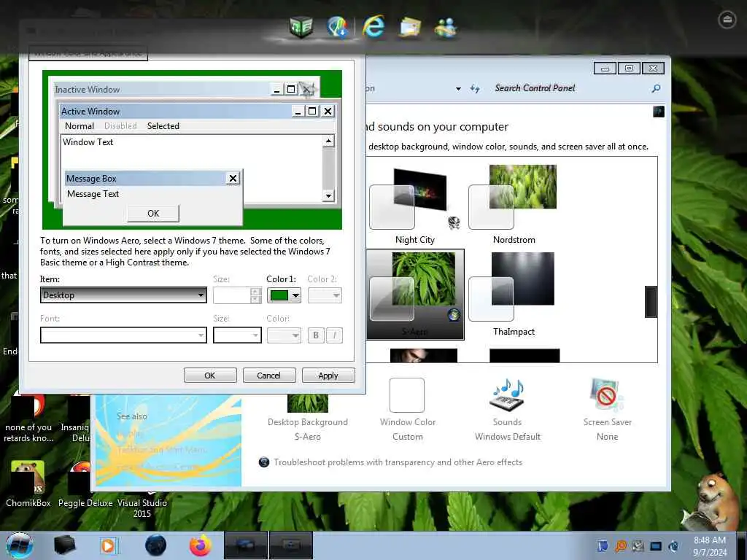Viewport: 747px width, 560px height.
Task: Click the themes list scrollbar thumb
Action: [651, 301]
